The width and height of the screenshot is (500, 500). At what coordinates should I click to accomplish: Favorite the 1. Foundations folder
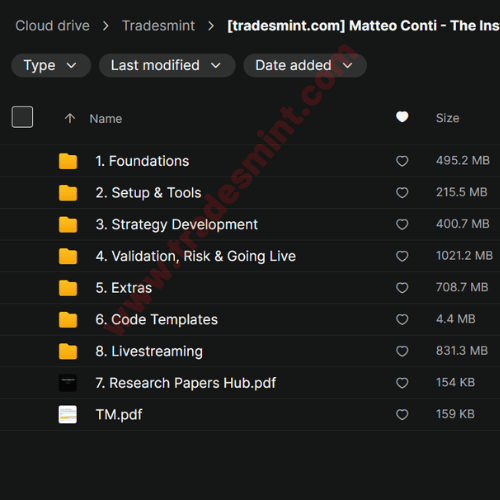[x=402, y=161]
